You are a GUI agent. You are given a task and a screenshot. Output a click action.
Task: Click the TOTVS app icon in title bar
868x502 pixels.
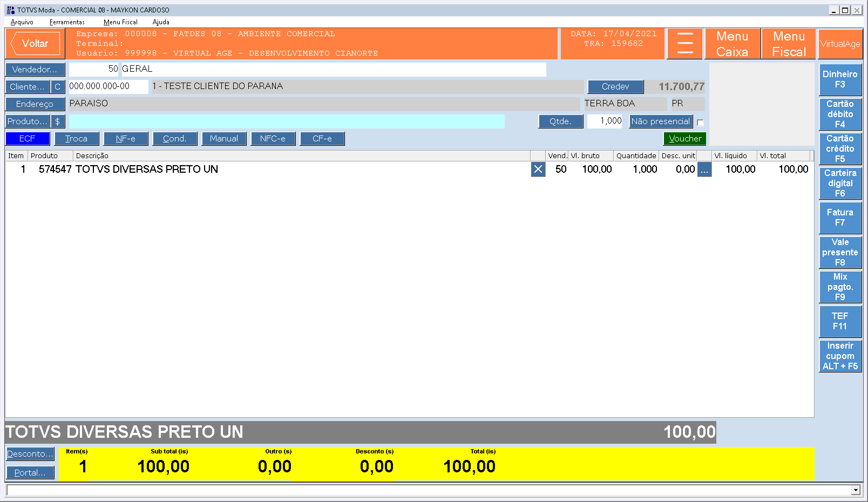pos(10,10)
